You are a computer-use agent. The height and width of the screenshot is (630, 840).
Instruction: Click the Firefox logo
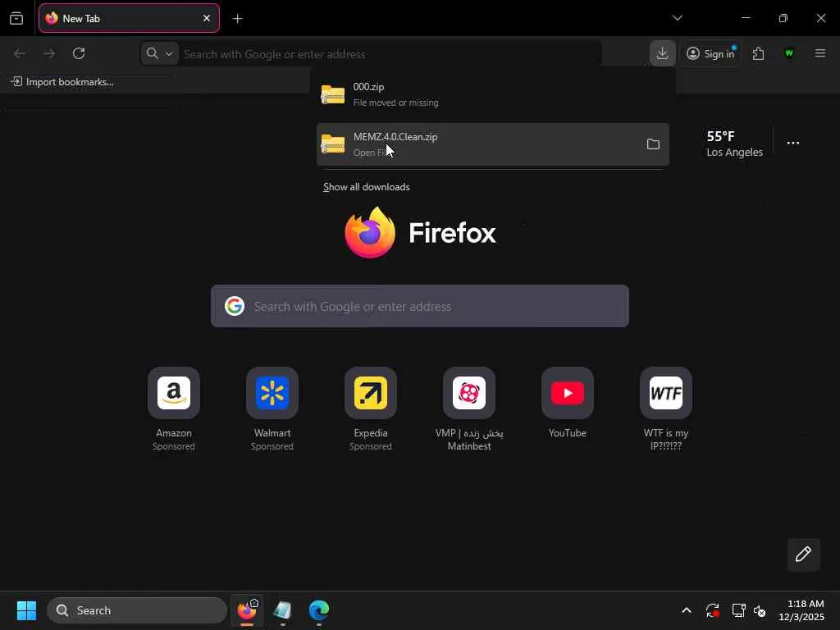pyautogui.click(x=421, y=232)
